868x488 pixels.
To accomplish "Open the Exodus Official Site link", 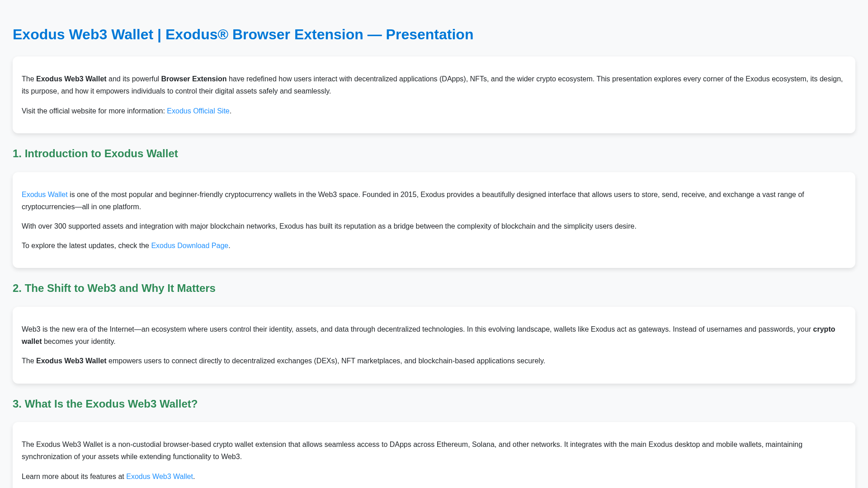I will click(x=198, y=111).
